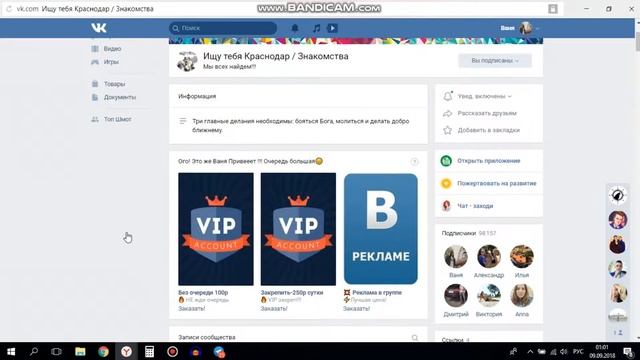Open the music note icon in header
The height and width of the screenshot is (360, 640).
[x=316, y=28]
